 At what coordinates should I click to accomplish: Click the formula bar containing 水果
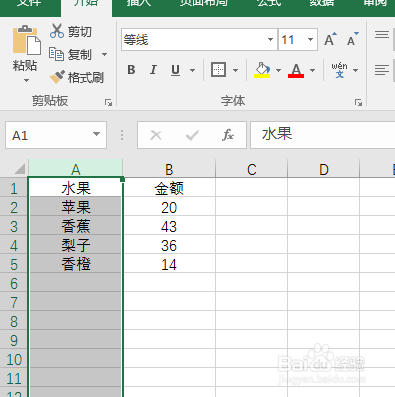[x=323, y=135]
